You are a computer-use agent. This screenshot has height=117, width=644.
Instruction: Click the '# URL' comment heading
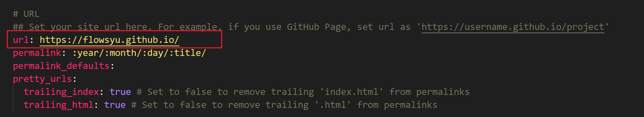(x=26, y=14)
